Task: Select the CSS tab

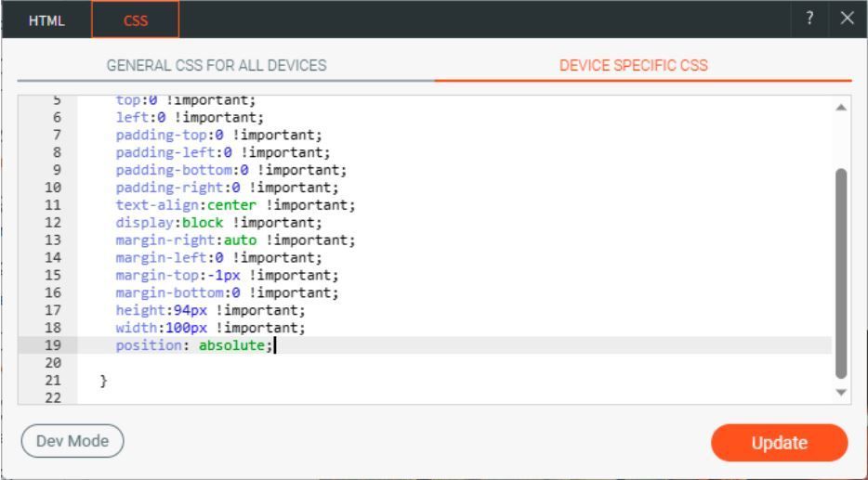Action: point(136,21)
